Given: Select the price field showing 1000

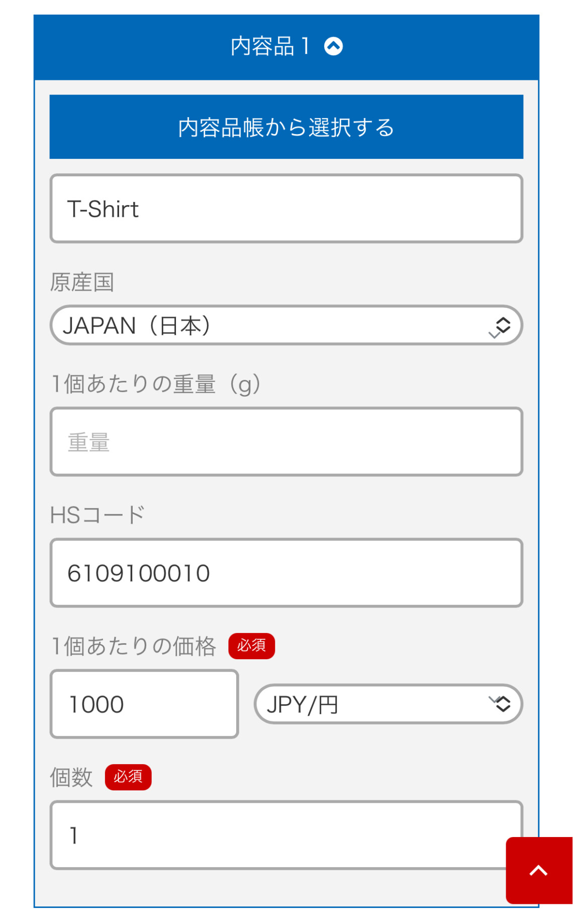Looking at the screenshot, I should click(x=144, y=704).
